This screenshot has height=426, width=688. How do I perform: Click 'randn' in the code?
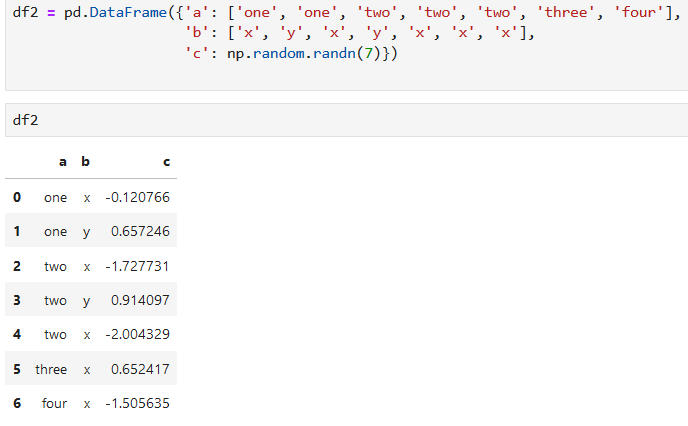click(x=334, y=53)
